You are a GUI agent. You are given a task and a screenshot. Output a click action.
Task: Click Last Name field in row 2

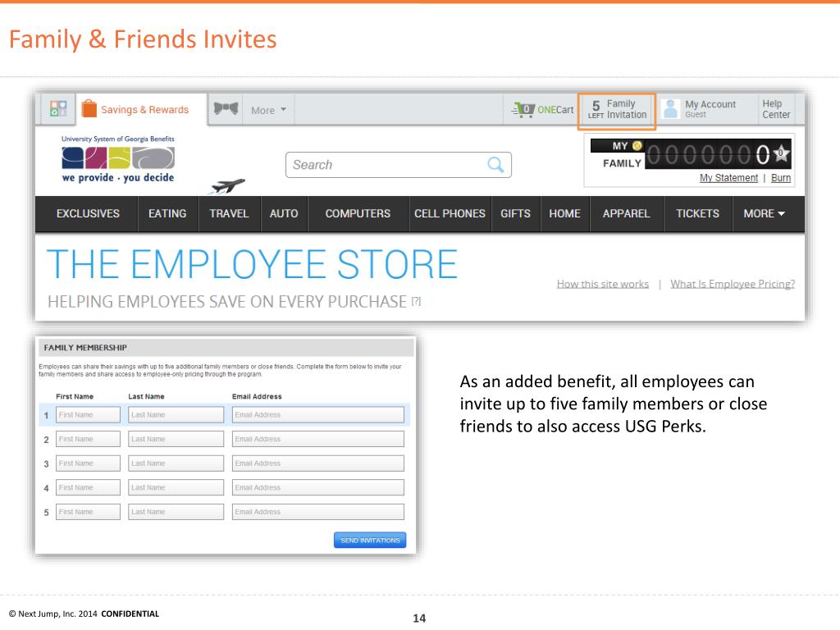[176, 439]
